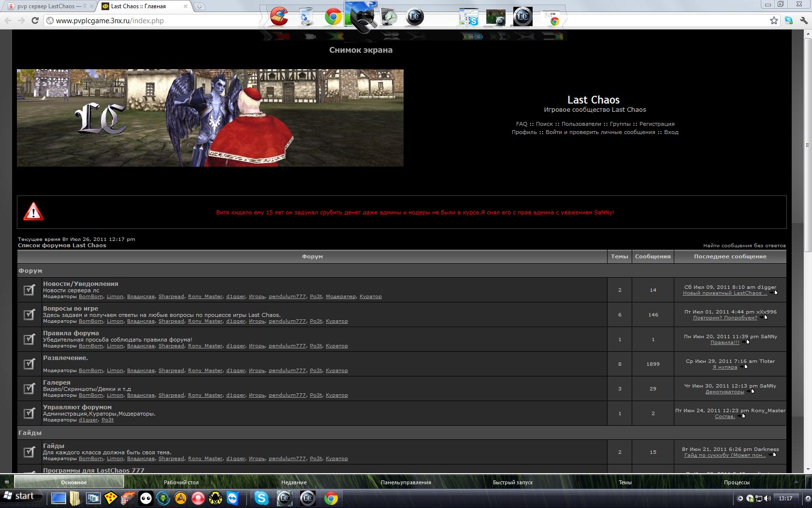The image size is (812, 508).
Task: Jump to latest post icon for 'Демотиваторы'
Action: click(x=751, y=391)
